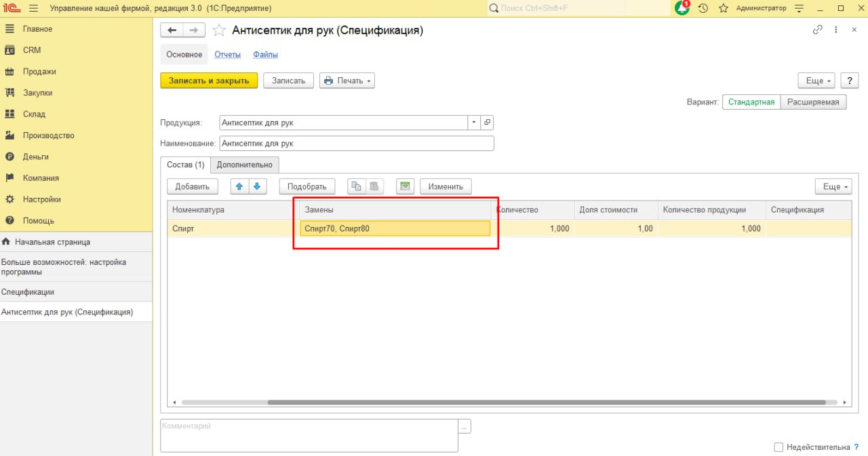Switch to Дополнительно tab
868x456 pixels.
coord(245,165)
